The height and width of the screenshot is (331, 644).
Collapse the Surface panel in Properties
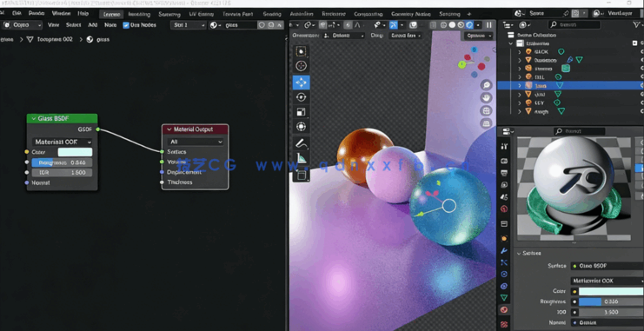(519, 254)
